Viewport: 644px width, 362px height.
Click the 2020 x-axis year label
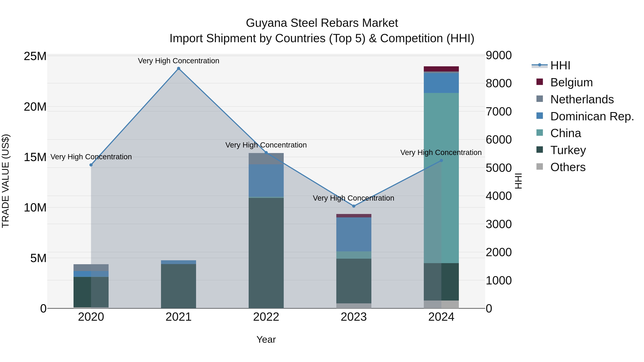[x=91, y=317]
